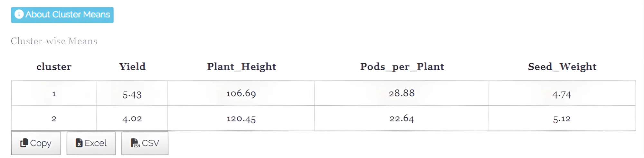Select the Pods_per_Plant value 28.88
This screenshot has width=644, height=158.
[402, 93]
